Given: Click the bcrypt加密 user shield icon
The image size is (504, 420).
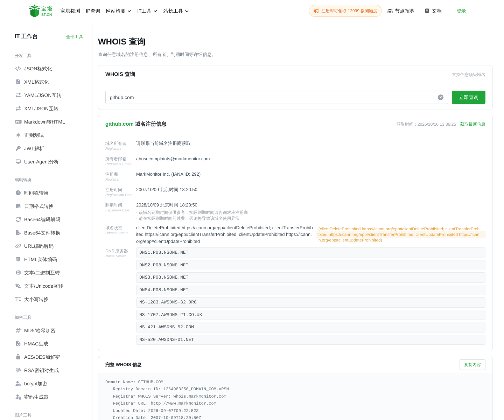Looking at the screenshot, I should click(x=18, y=384).
